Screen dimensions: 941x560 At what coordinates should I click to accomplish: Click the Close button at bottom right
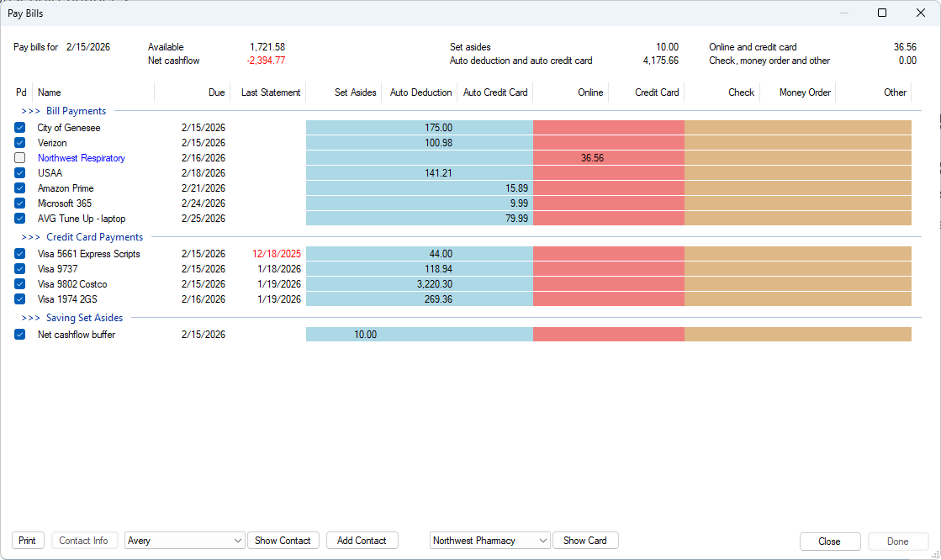tap(829, 542)
